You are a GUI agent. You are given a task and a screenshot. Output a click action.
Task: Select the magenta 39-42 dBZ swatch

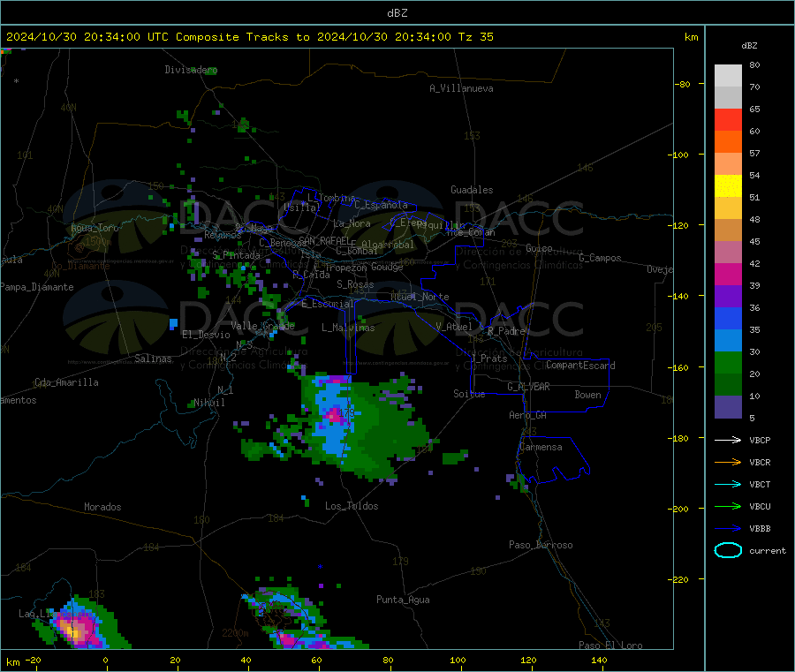[728, 274]
